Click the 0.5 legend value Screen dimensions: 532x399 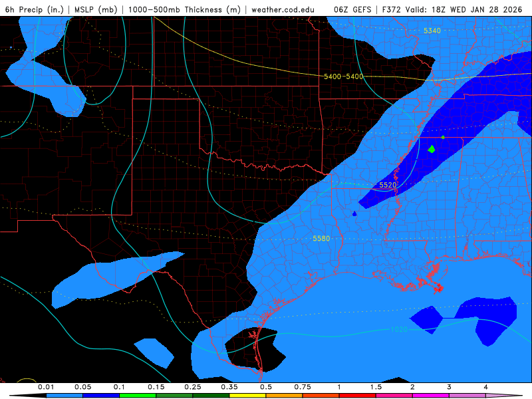pyautogui.click(x=266, y=387)
